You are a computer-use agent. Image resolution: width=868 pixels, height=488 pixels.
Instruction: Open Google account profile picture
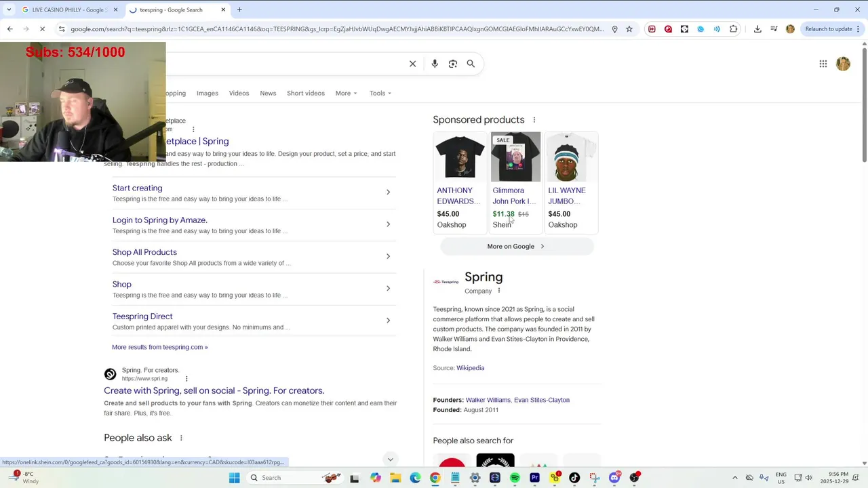[x=843, y=64]
